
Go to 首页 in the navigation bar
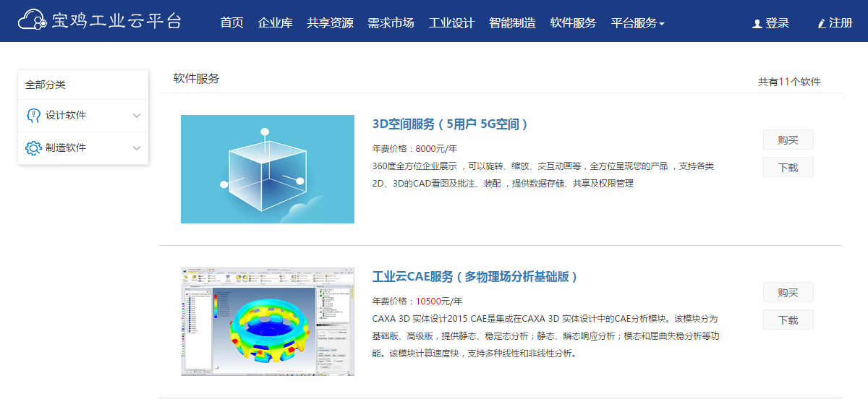tap(232, 23)
